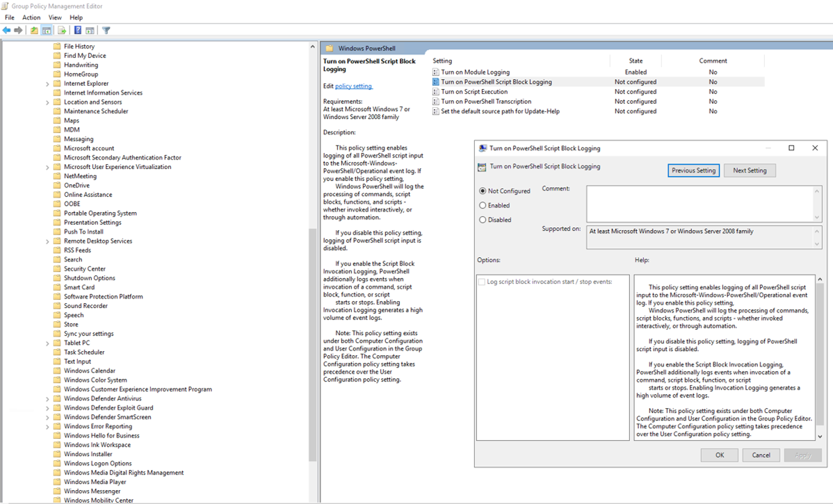This screenshot has height=504, width=833.
Task: Select the Security Center tree item
Action: point(85,269)
